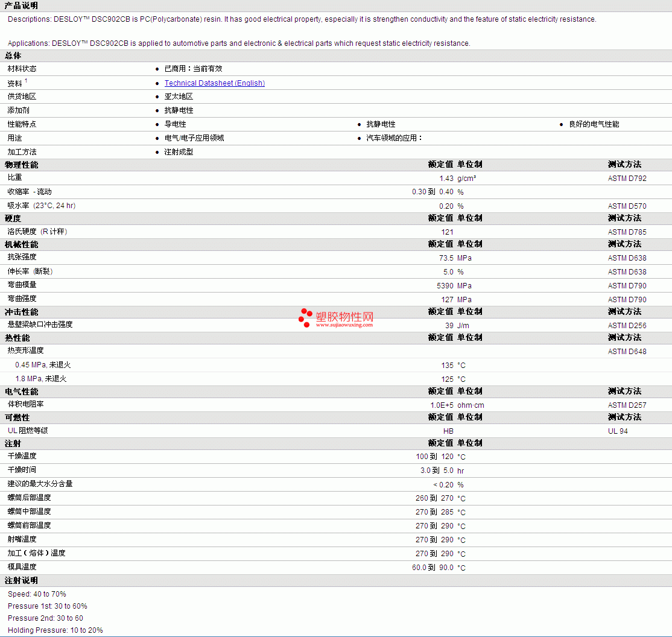The image size is (672, 637).
Task: Click the Applications sentence about automotive parts
Action: tap(239, 43)
